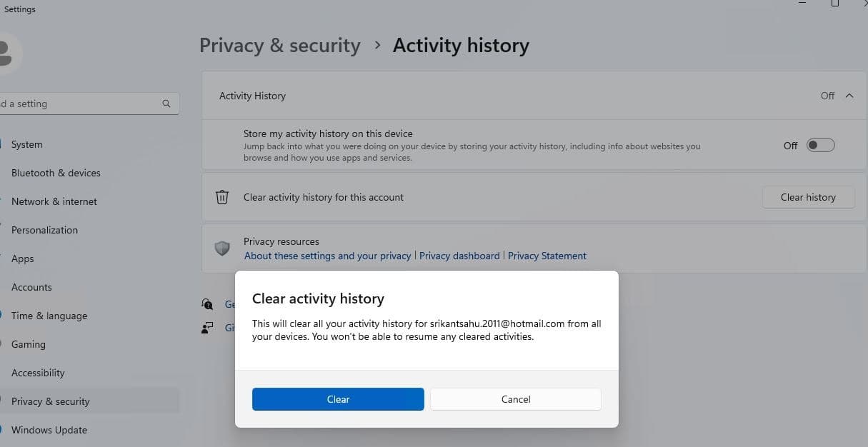Toggle Store my activity history switch
Screen dimensions: 868x447
(x=820, y=146)
